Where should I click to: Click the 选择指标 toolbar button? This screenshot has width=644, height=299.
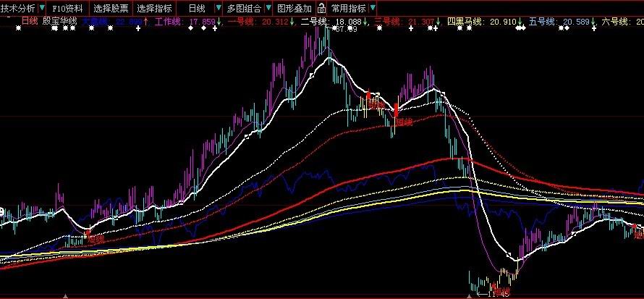pyautogui.click(x=154, y=8)
